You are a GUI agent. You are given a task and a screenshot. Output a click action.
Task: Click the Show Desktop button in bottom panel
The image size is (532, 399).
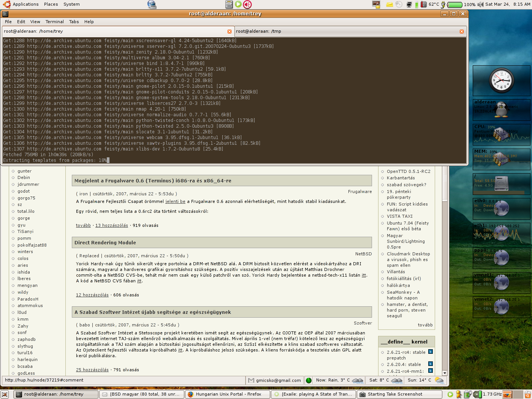tap(5, 394)
